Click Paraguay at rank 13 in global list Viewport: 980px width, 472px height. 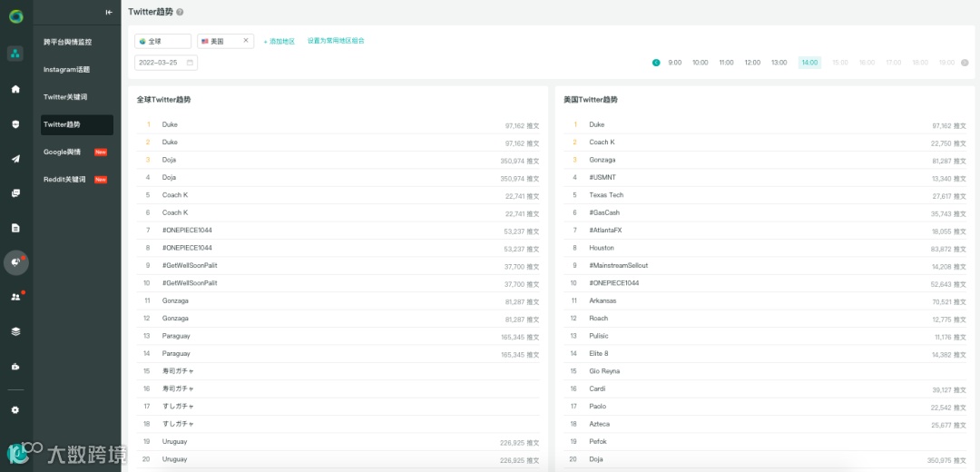click(176, 336)
